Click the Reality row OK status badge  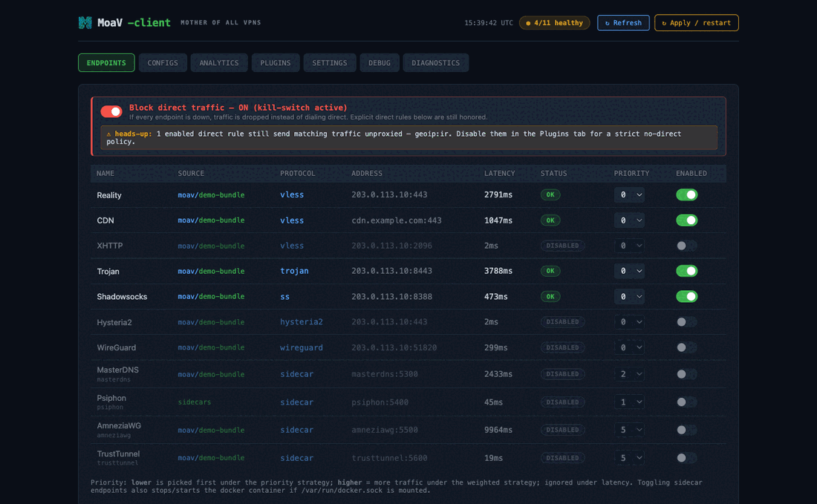[550, 194]
